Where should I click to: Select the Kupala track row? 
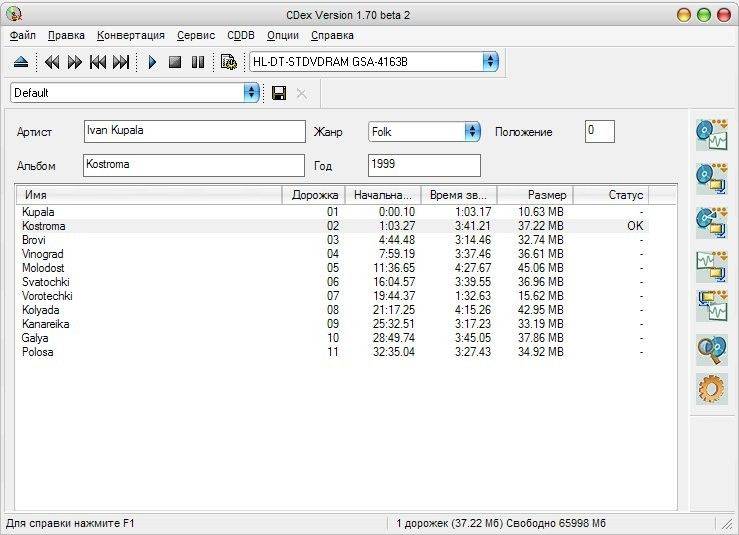[x=333, y=212]
